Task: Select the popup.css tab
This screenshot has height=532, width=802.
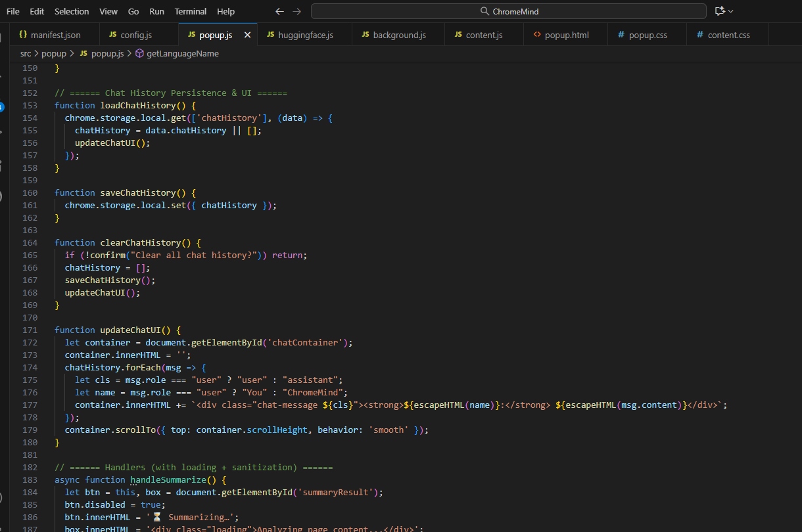Action: tap(648, 35)
